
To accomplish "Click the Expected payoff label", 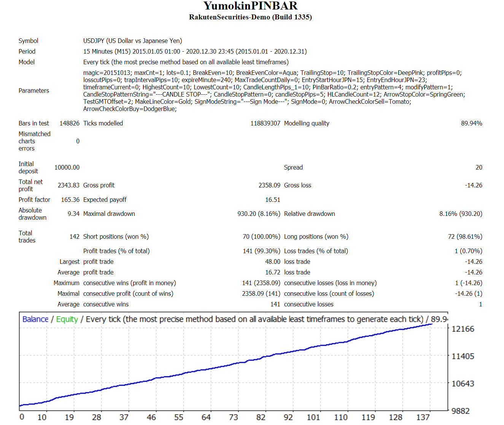I will [x=105, y=200].
